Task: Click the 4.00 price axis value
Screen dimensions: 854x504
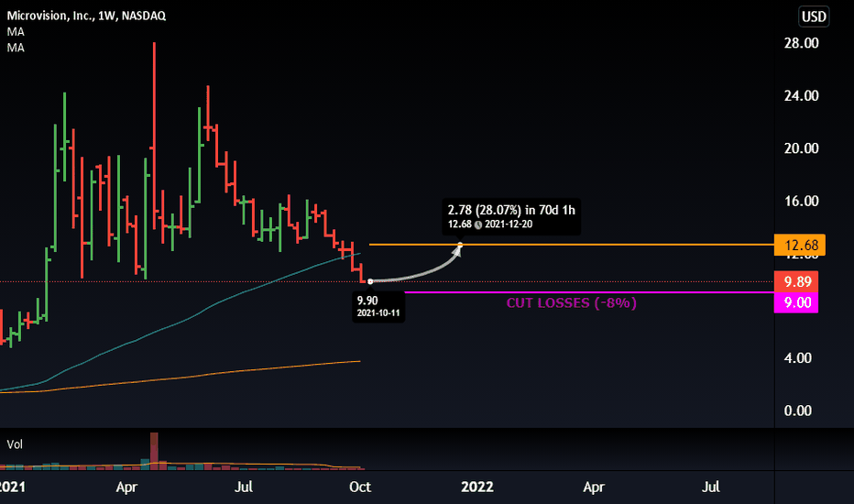Action: click(x=797, y=358)
